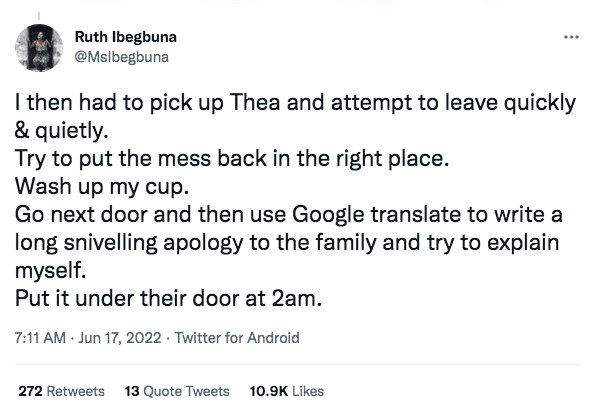Click the line mentioning Google translate
The width and height of the screenshot is (589, 416).
pos(288,215)
